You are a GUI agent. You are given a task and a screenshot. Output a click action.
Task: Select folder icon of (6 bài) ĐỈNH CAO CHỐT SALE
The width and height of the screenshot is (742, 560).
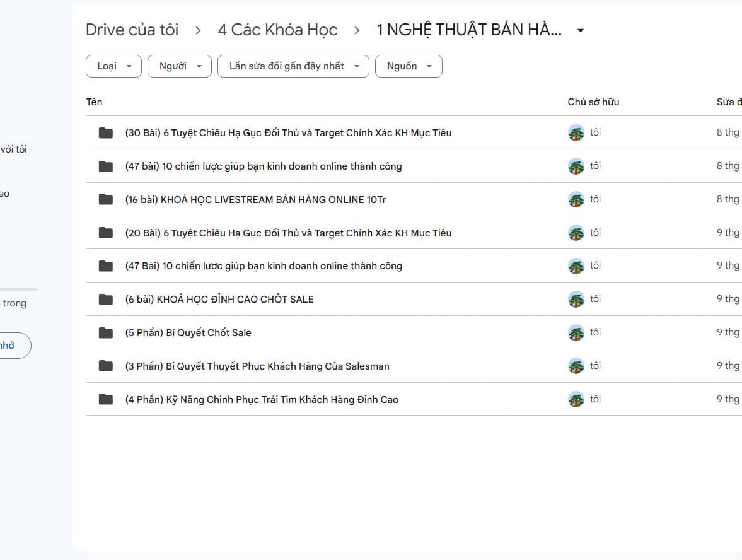click(x=105, y=299)
